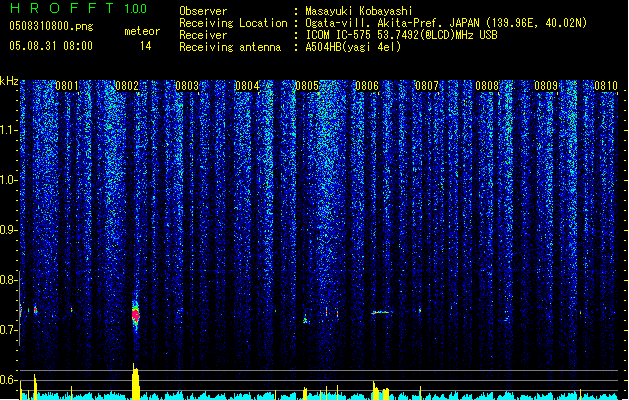Click the Observer label
The height and width of the screenshot is (400, 629).
click(x=203, y=11)
